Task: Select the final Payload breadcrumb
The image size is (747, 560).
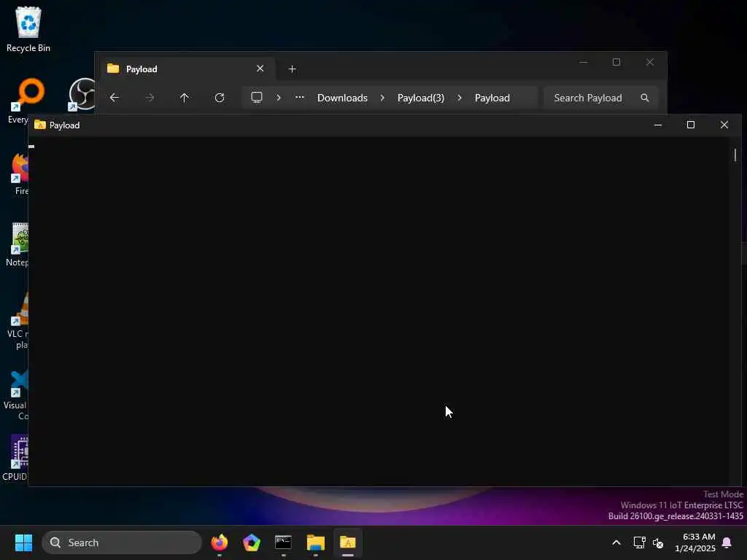Action: point(492,98)
